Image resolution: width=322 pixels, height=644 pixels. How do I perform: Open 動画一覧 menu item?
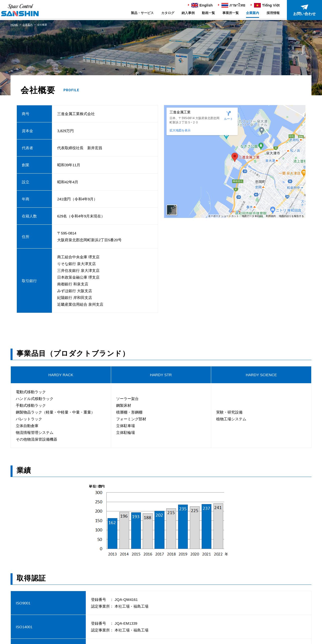click(208, 13)
